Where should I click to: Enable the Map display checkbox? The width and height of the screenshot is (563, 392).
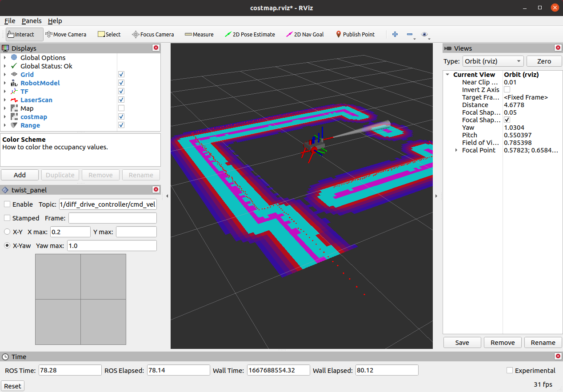point(121,108)
